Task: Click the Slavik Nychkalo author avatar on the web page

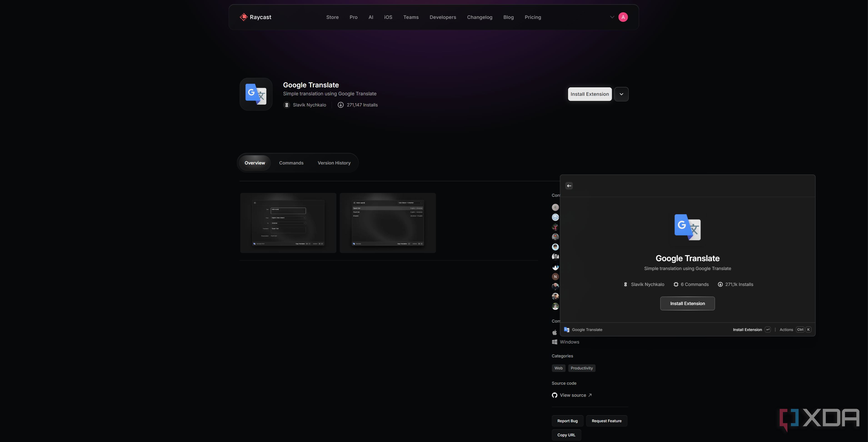Action: pos(286,105)
